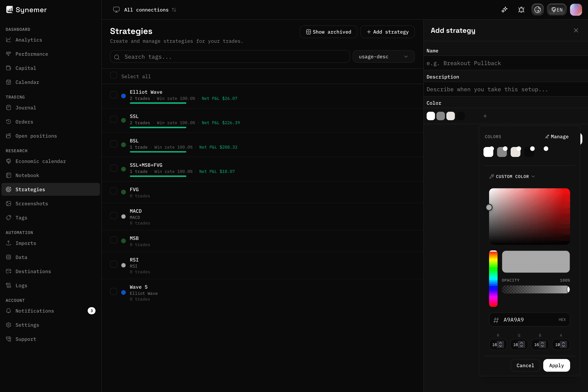Apply the custom color

pos(556,366)
